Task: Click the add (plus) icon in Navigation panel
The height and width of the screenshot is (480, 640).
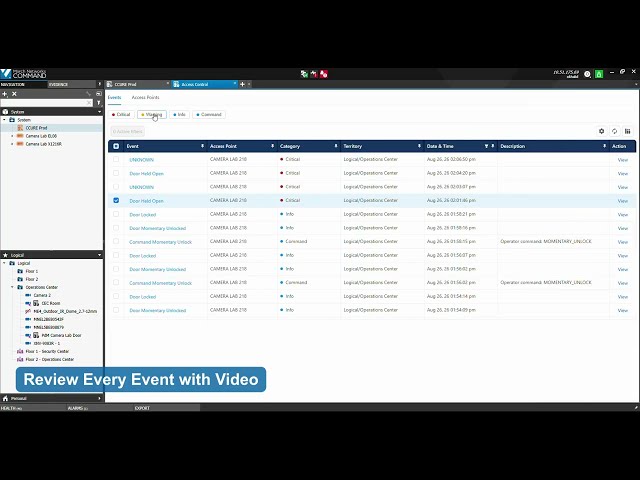Action: [5, 94]
